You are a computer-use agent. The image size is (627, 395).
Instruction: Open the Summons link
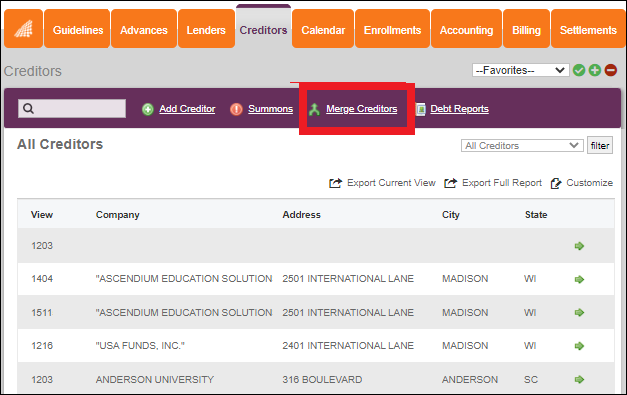click(x=270, y=109)
